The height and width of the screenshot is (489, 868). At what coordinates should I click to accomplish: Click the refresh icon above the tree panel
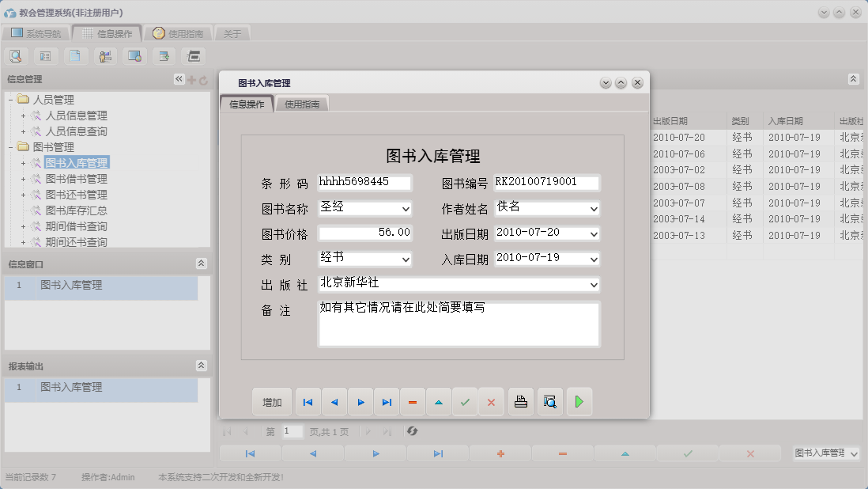point(204,78)
